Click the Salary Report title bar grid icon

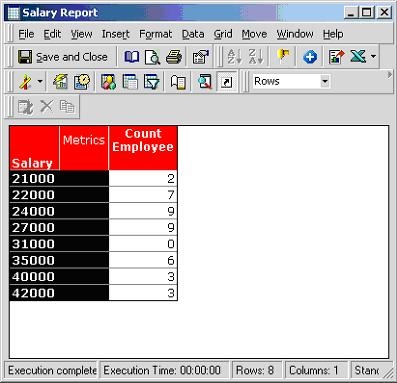13,13
